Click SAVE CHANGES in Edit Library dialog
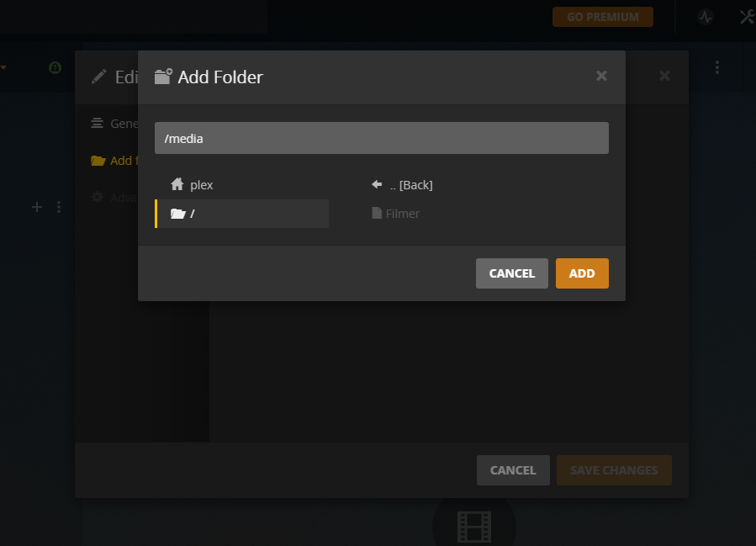The image size is (756, 546). 614,470
